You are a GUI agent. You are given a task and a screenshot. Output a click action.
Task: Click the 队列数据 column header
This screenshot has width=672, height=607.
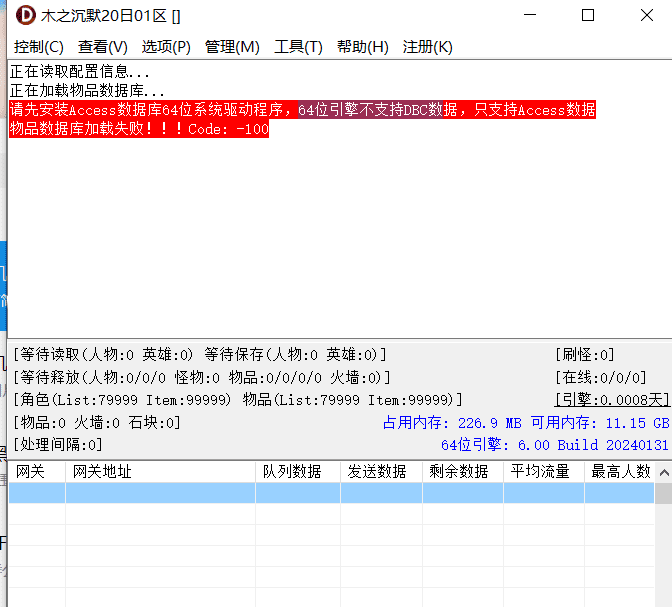click(292, 471)
